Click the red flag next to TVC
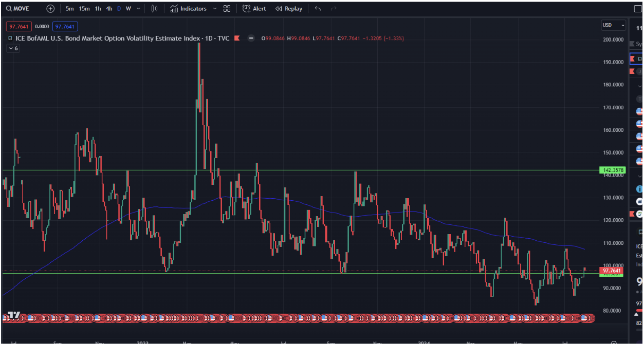This screenshot has height=345, width=644. (237, 38)
